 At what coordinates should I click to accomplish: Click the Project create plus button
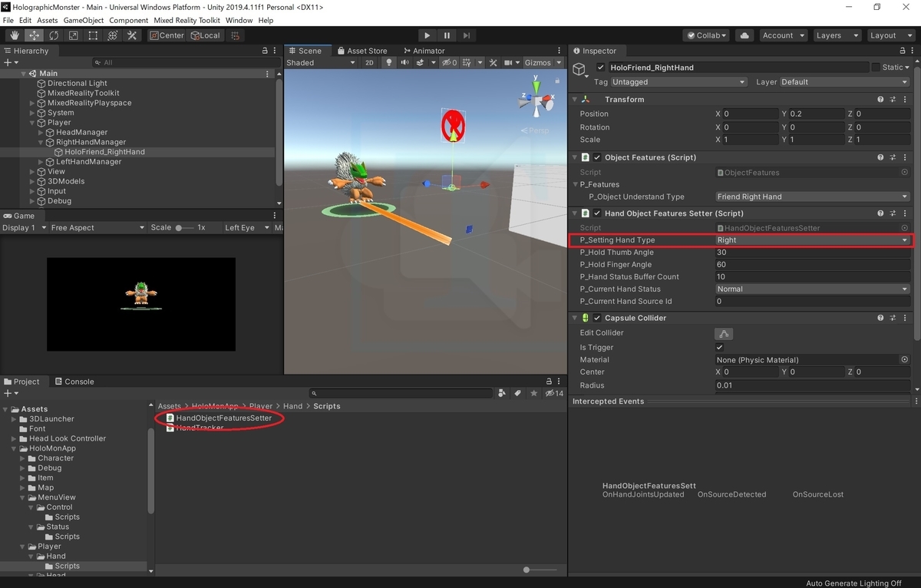[x=9, y=393]
